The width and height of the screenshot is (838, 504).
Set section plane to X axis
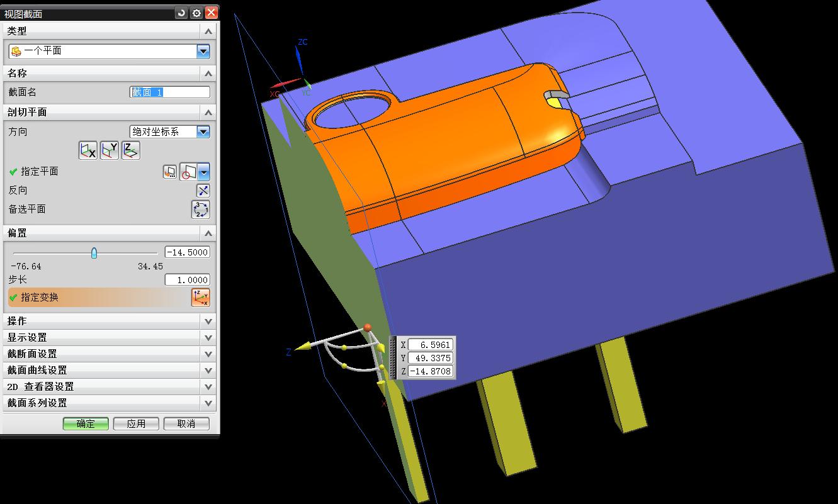[88, 150]
